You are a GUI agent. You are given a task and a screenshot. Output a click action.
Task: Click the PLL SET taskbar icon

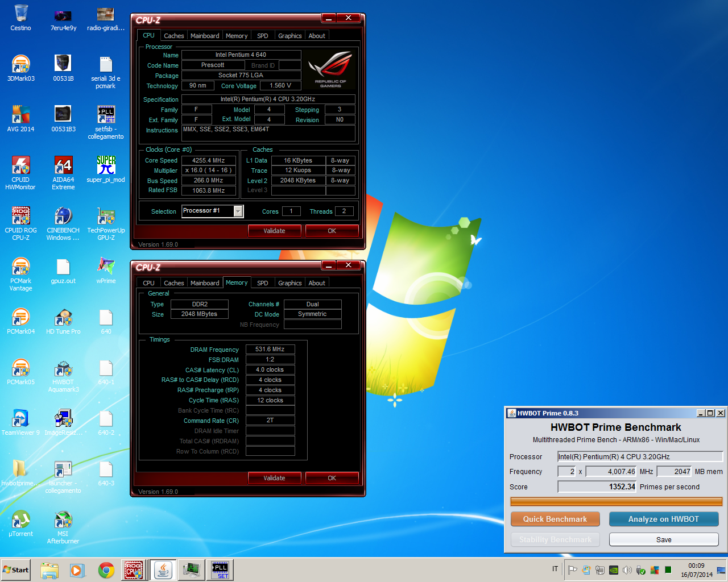220,570
